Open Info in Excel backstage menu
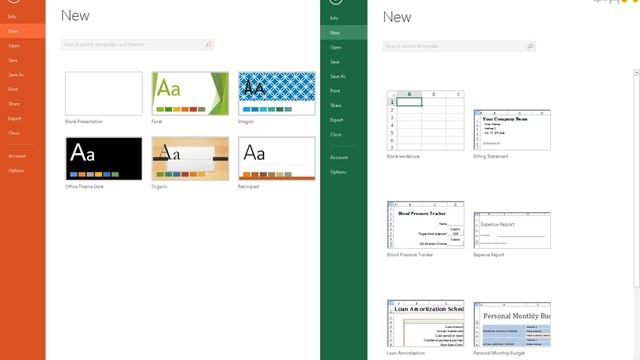Viewport: 640px width, 360px height. [334, 18]
